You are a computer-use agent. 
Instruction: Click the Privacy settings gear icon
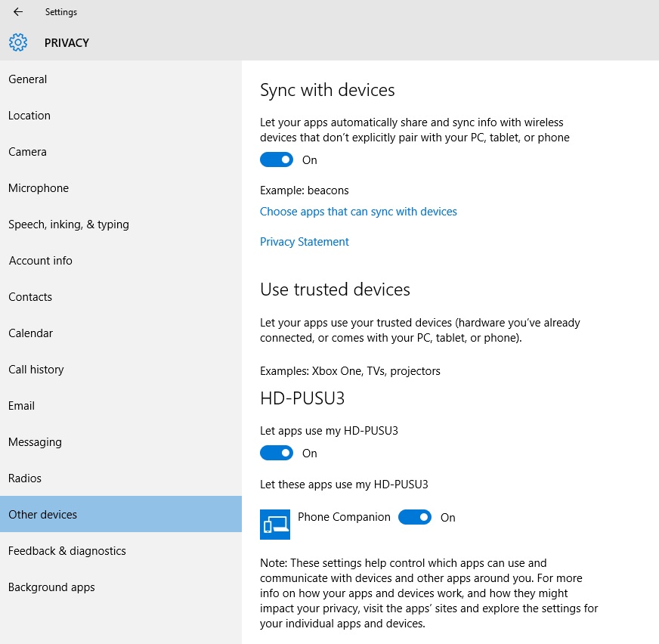point(18,42)
